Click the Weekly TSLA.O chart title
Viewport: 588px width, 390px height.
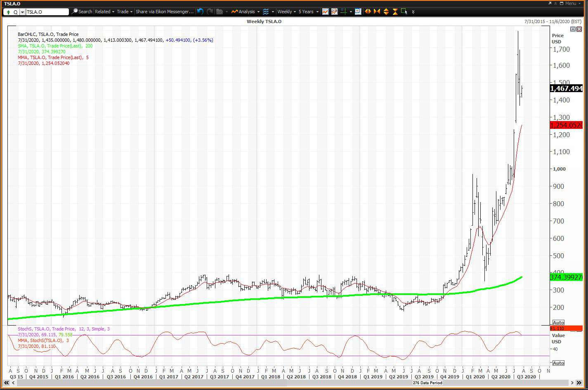click(x=264, y=21)
